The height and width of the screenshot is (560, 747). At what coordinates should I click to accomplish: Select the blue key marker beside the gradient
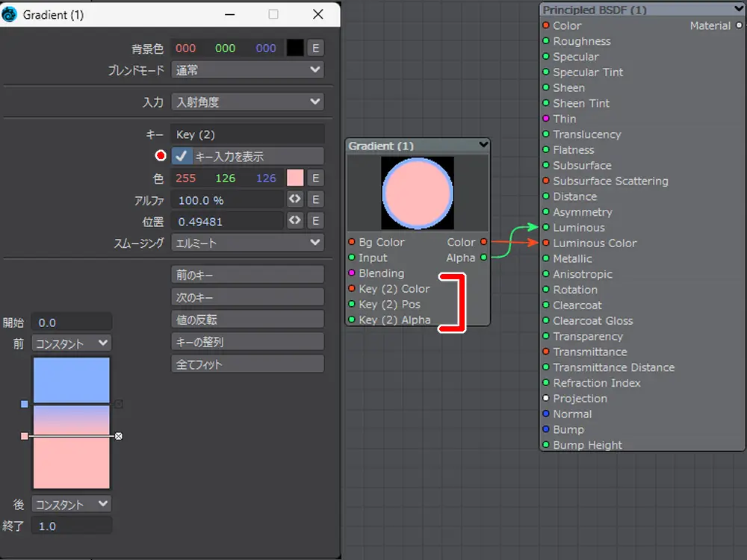pyautogui.click(x=25, y=404)
